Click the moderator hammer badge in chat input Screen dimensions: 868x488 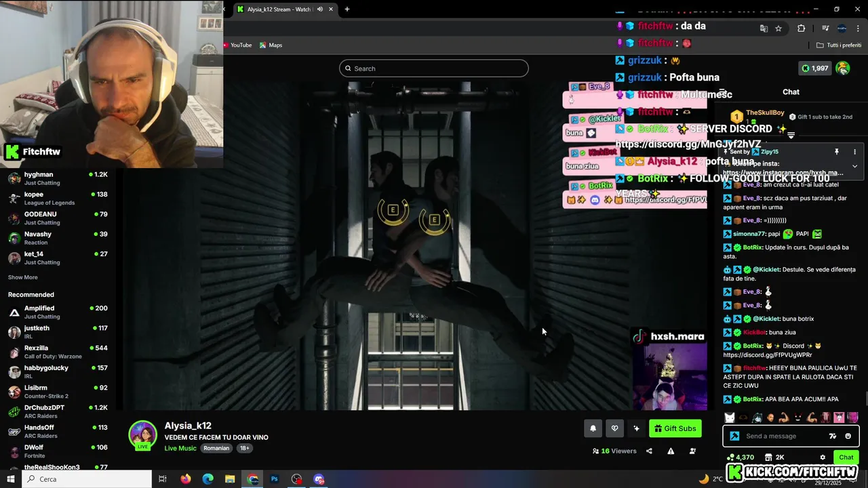point(734,436)
